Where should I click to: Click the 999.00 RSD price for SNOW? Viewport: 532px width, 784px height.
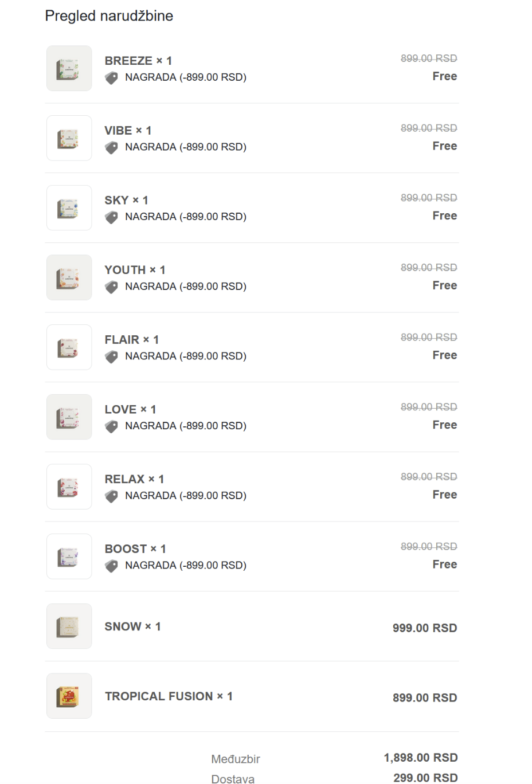click(x=425, y=628)
